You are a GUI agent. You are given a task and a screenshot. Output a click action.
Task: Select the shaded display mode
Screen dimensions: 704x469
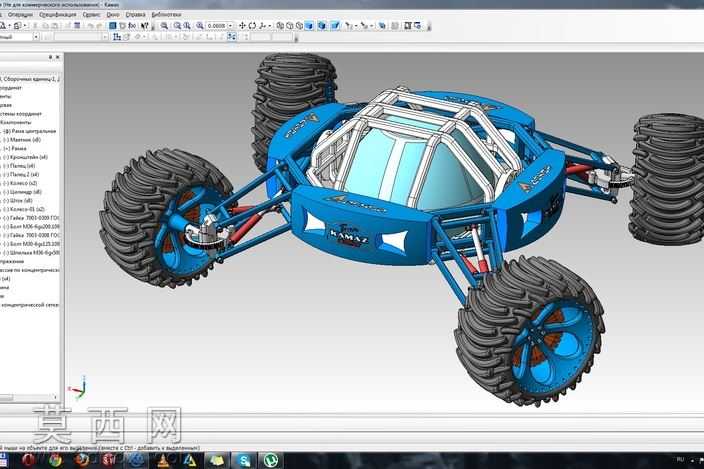pos(309,26)
